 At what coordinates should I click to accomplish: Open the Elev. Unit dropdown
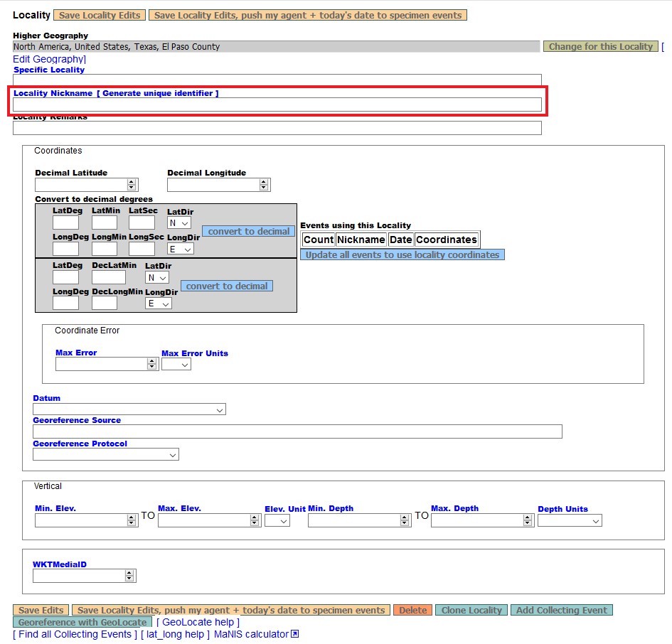[277, 520]
